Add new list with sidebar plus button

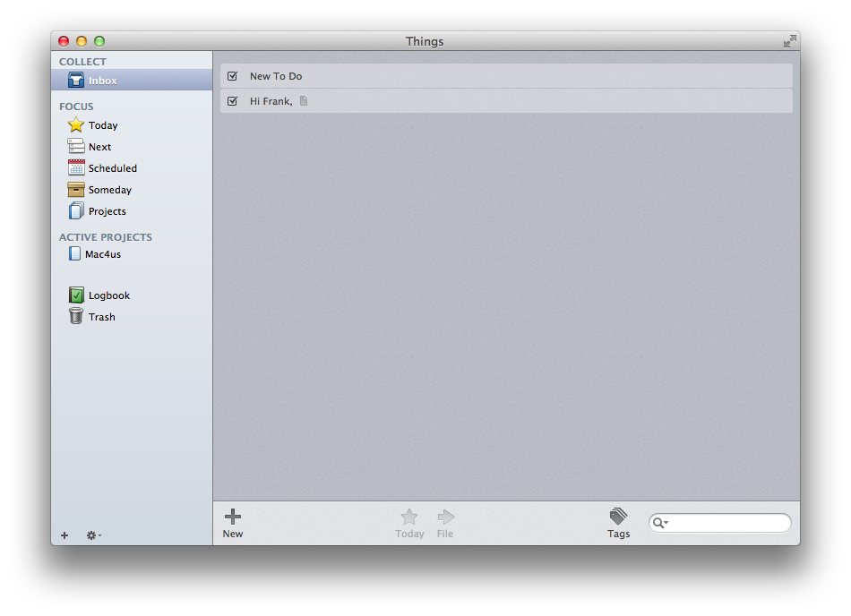click(x=64, y=535)
